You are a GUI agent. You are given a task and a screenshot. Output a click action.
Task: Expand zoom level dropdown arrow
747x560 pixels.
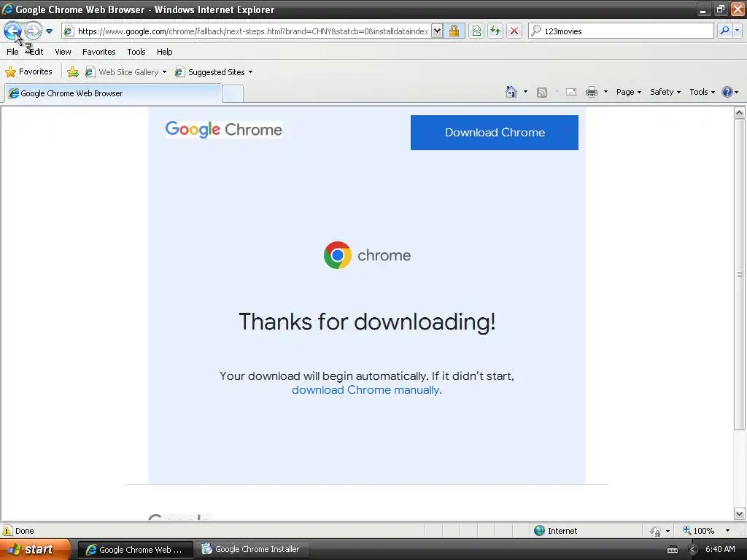727,531
